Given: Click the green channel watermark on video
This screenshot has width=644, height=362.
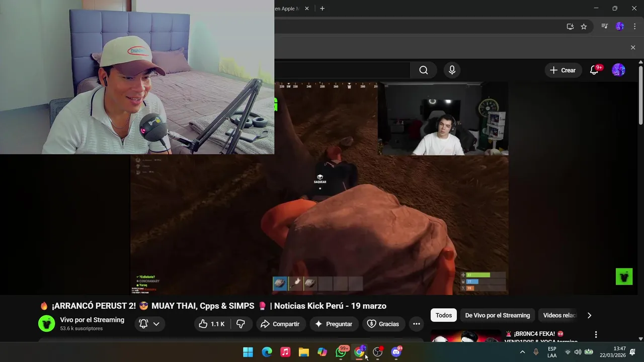Looking at the screenshot, I should click(x=624, y=277).
